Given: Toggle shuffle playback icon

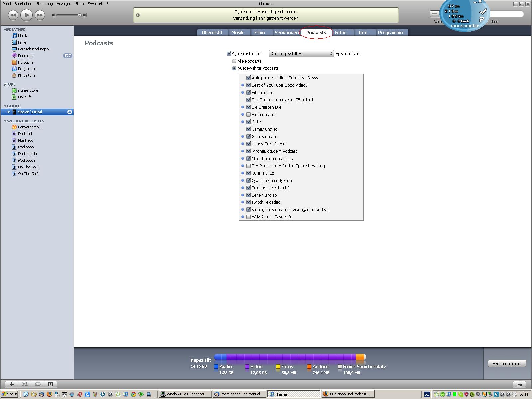Looking at the screenshot, I should point(24,384).
